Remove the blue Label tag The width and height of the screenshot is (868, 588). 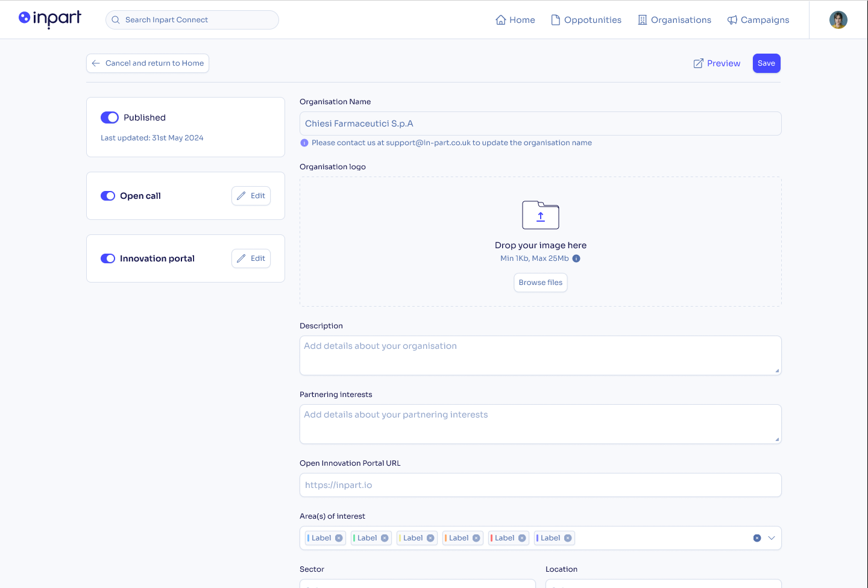pyautogui.click(x=339, y=538)
